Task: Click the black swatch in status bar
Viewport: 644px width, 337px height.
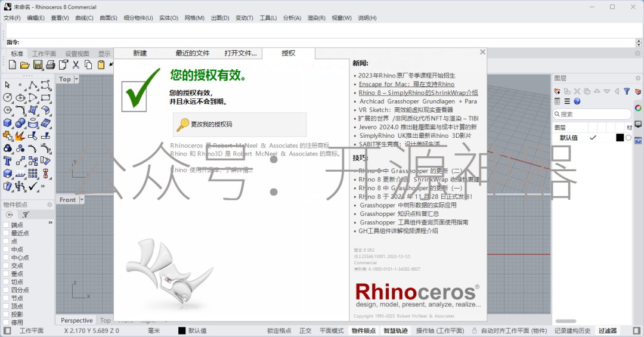Action: point(182,331)
